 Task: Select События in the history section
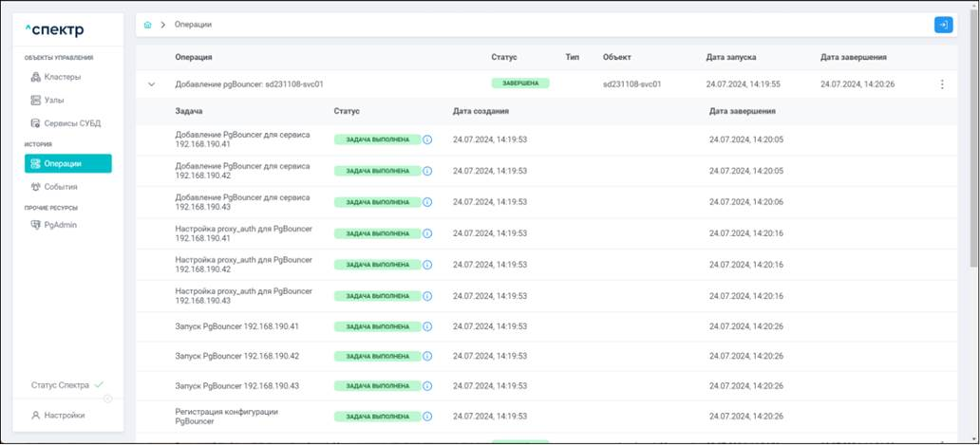(x=61, y=187)
